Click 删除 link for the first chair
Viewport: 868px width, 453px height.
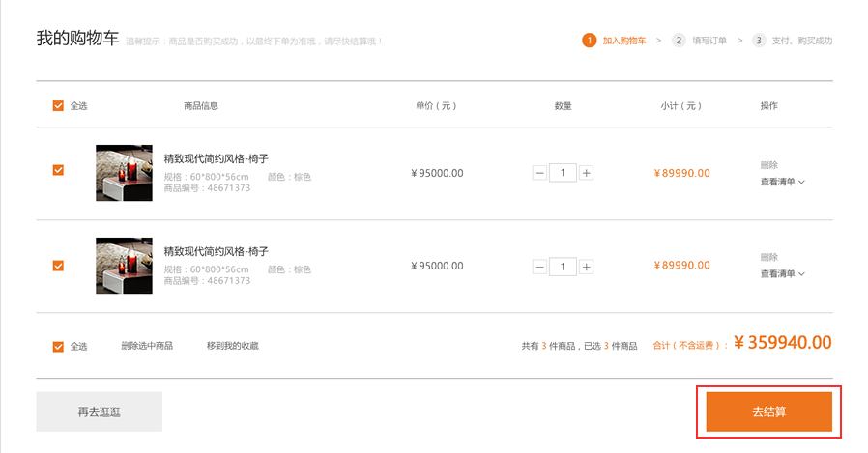768,165
